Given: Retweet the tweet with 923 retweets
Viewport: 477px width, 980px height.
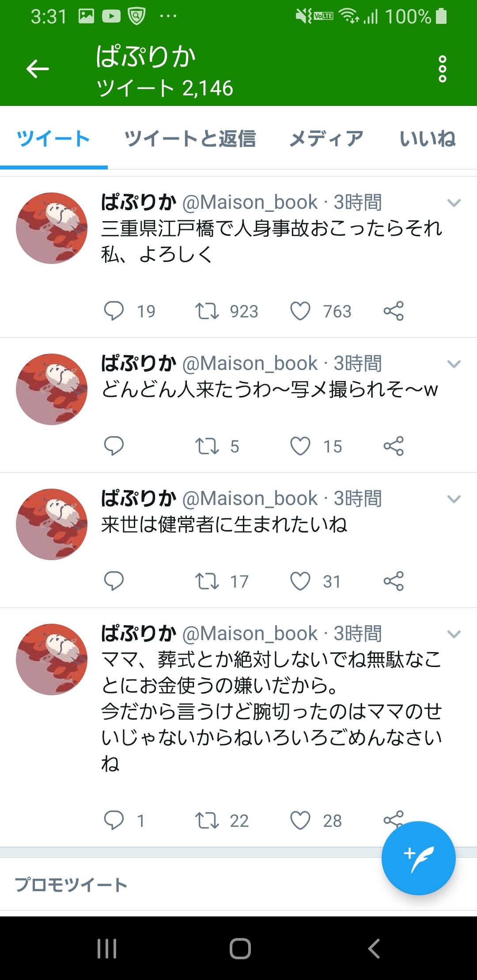Looking at the screenshot, I should tap(207, 311).
